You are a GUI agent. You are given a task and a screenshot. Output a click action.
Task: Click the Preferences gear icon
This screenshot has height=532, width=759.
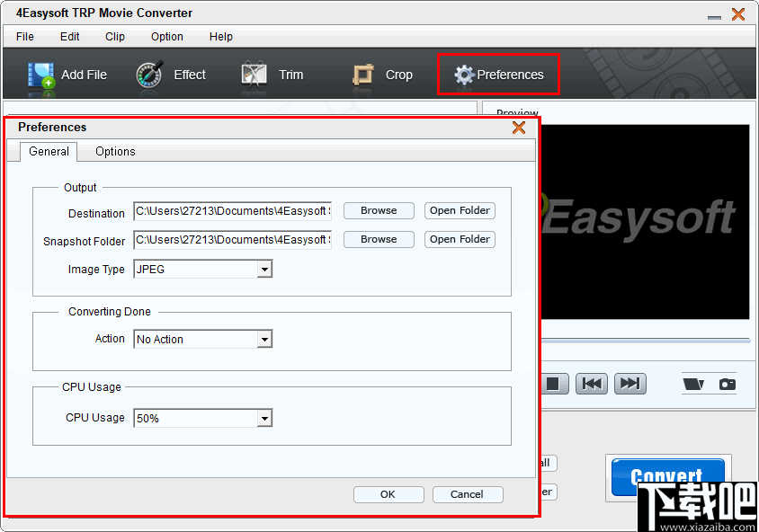point(464,75)
